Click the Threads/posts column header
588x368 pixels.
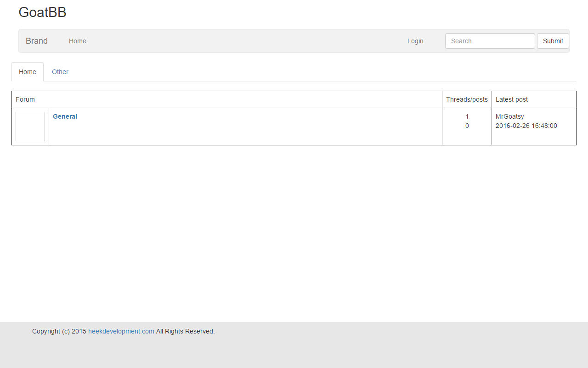tap(467, 99)
